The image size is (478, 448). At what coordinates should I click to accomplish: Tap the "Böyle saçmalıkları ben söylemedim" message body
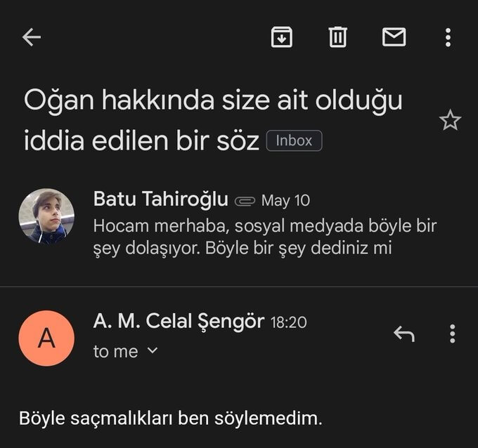tap(171, 419)
